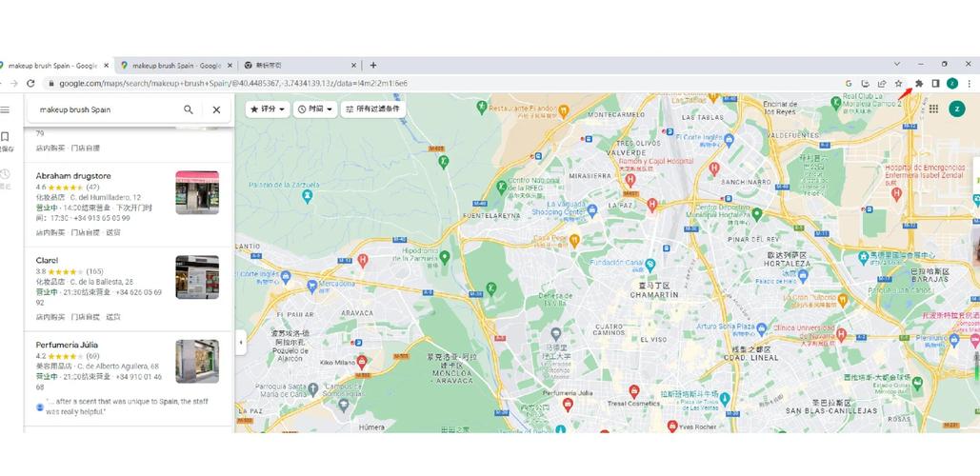Open the Google G icon in address bar
Screen dimensions: 980x476
pos(849,83)
